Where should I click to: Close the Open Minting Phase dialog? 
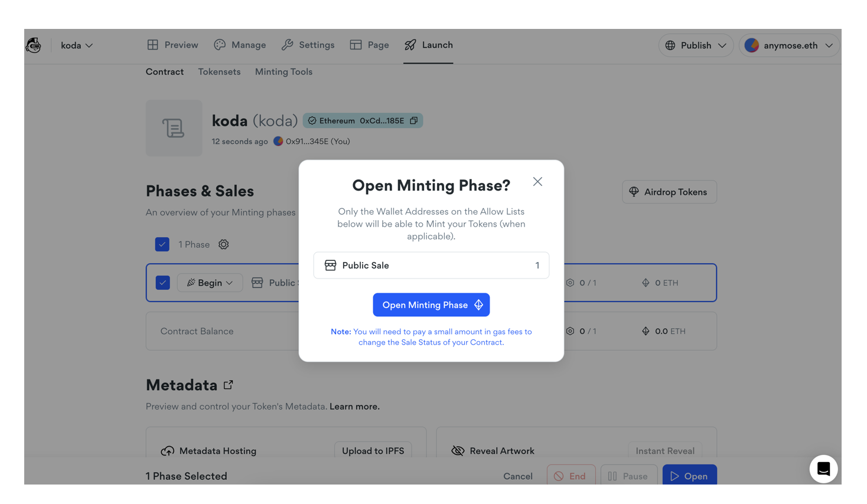coord(537,182)
